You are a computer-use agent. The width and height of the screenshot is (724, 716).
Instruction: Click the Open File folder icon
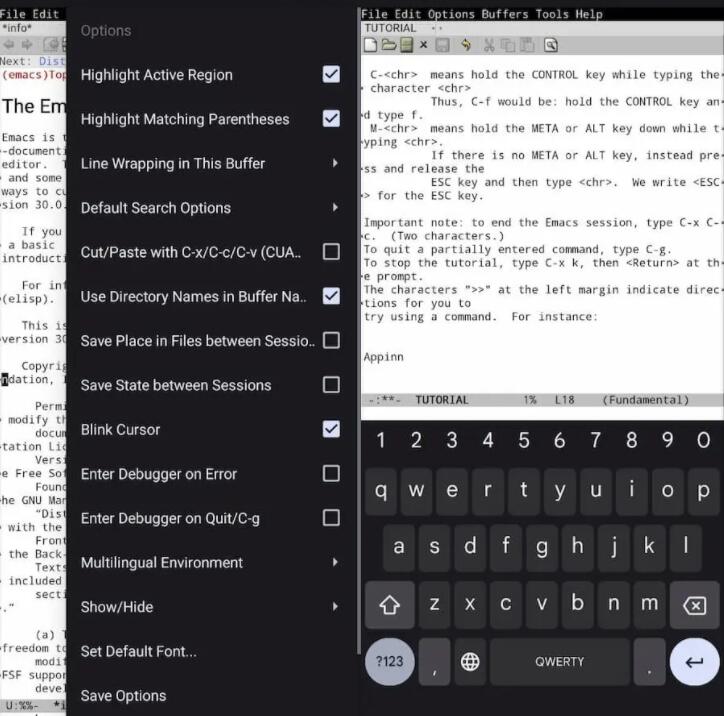point(389,45)
